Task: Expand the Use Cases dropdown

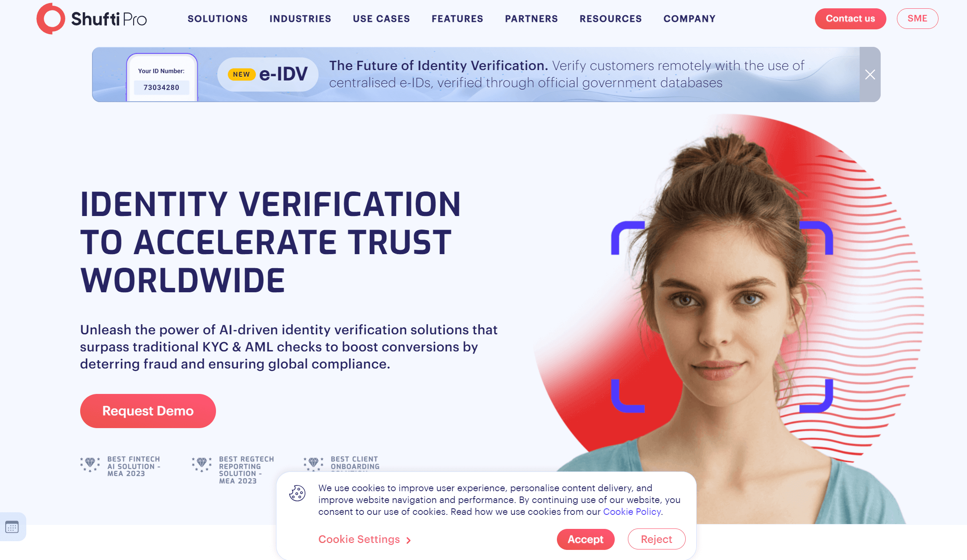Action: 381,19
